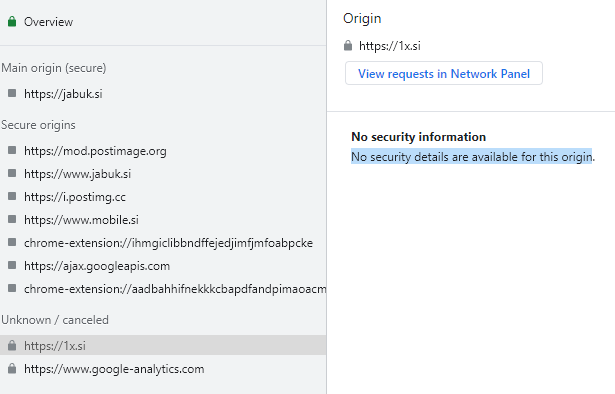
Task: Click the square icon beside https://jabuk.si
Action: [x=12, y=93]
